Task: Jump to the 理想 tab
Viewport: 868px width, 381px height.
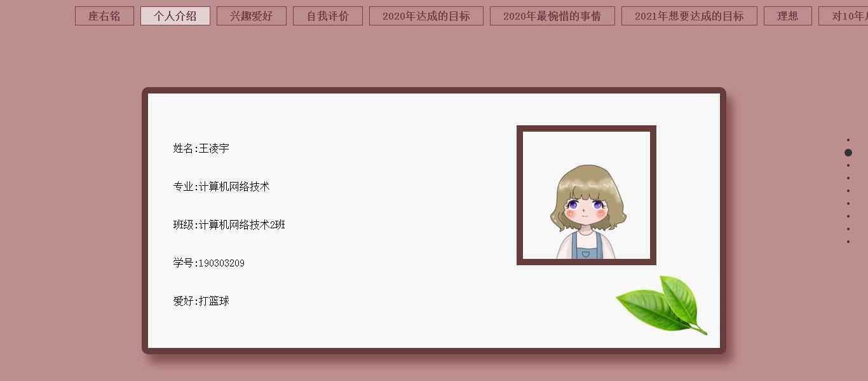Action: [x=788, y=16]
